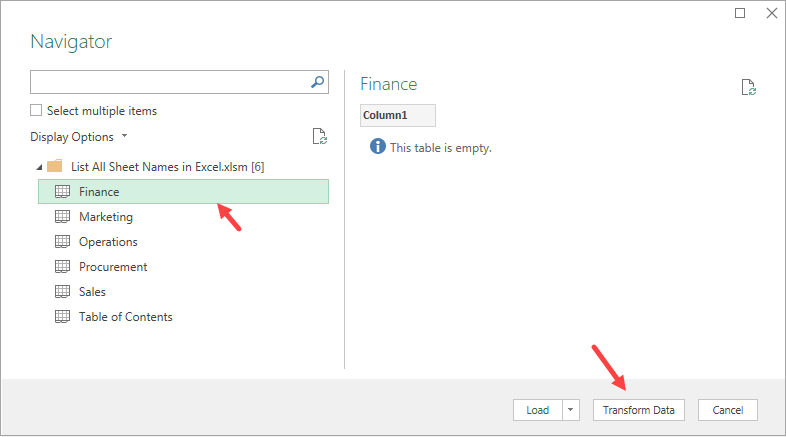Click the List All Sheet Names in Excel.xlsm label
This screenshot has width=786, height=437.
(167, 167)
